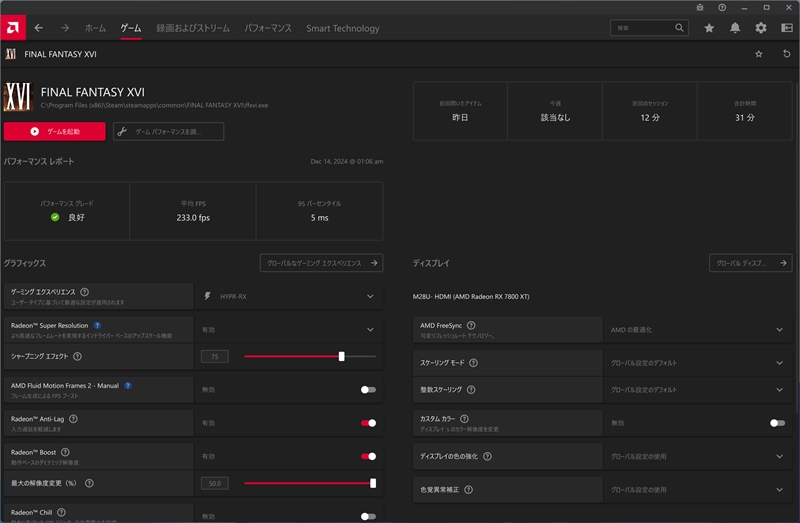Show help for Radeon Boost

pyautogui.click(x=65, y=452)
